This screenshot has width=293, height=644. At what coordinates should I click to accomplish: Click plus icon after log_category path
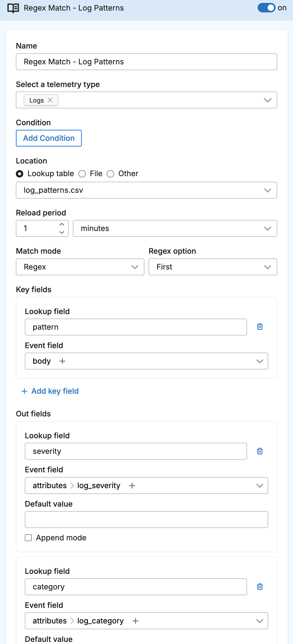[135, 621]
